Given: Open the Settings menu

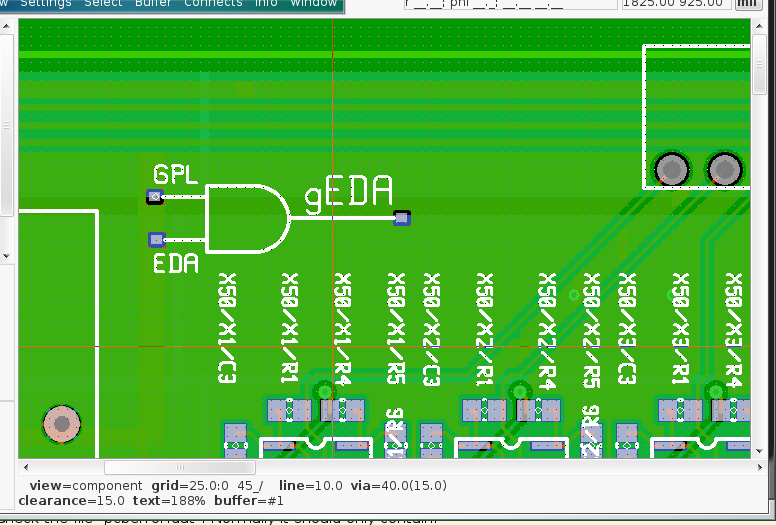Looking at the screenshot, I should click(x=46, y=4).
